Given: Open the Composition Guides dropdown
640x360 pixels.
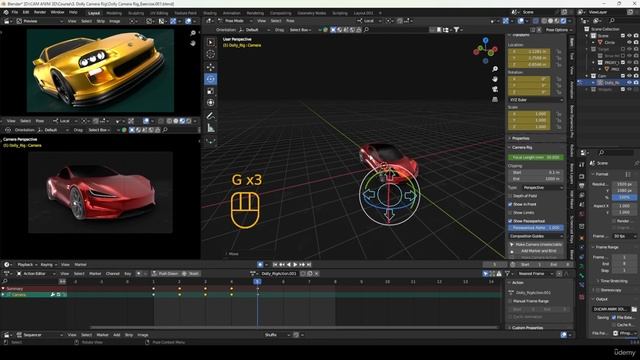Looking at the screenshot, I should pyautogui.click(x=536, y=236).
